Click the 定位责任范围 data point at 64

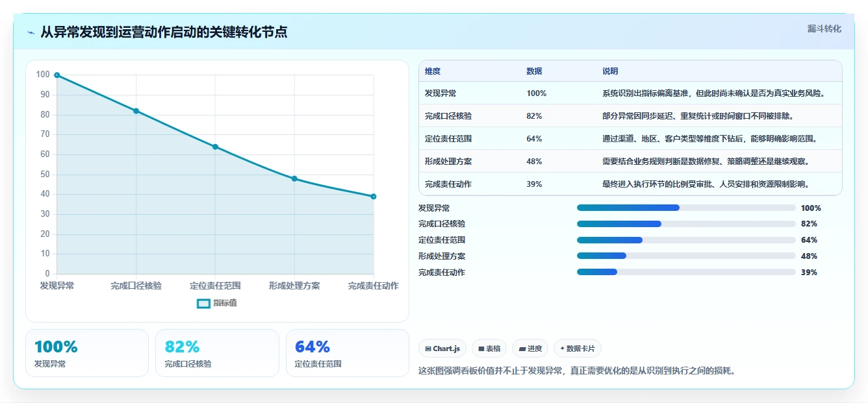pyautogui.click(x=215, y=147)
